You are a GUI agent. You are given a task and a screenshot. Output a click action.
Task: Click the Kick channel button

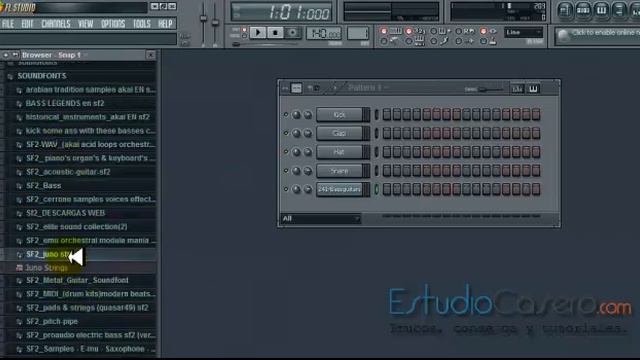(x=339, y=115)
